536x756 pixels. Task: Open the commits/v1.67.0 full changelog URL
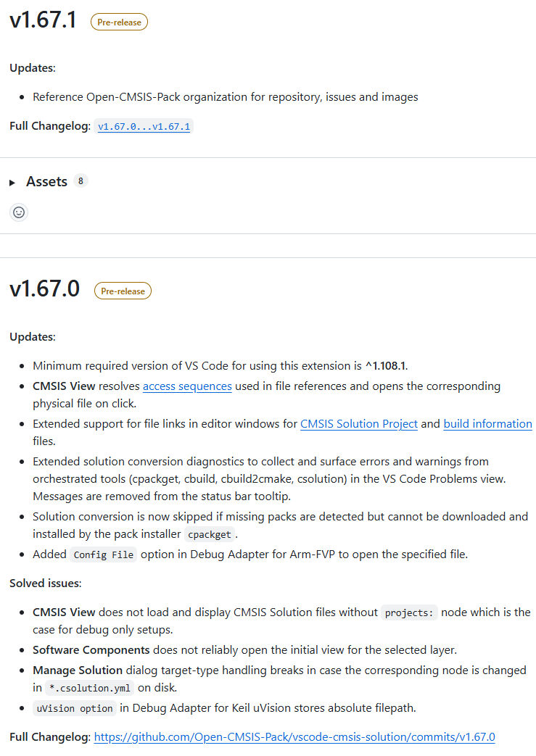point(294,736)
